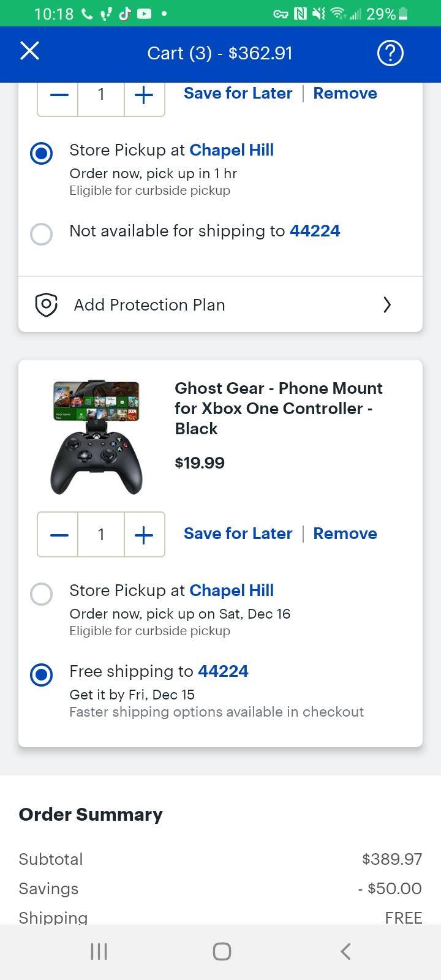
Task: Change shipping zip code 44224
Action: (224, 671)
